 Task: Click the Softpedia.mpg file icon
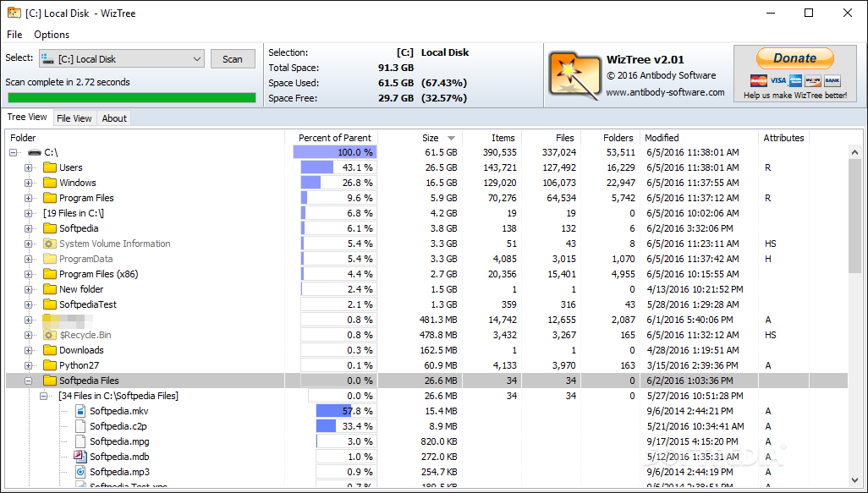pos(80,441)
